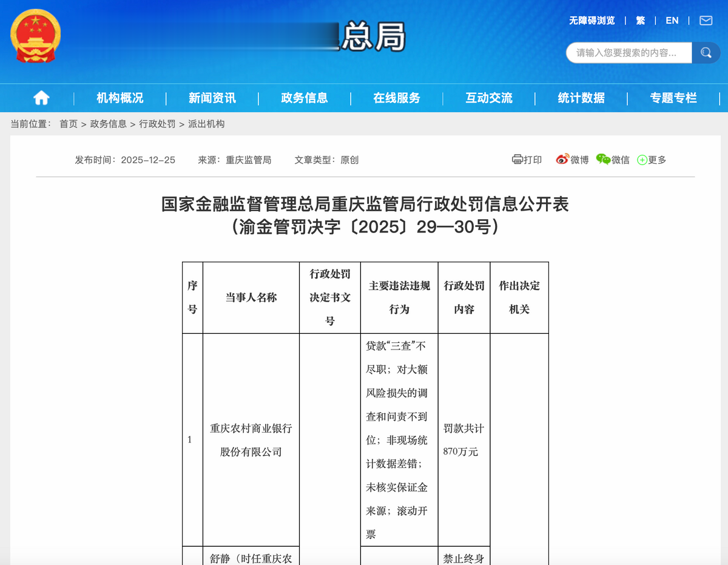The image size is (728, 565).
Task: Select 互动交流 in the navigation bar
Action: (x=489, y=98)
